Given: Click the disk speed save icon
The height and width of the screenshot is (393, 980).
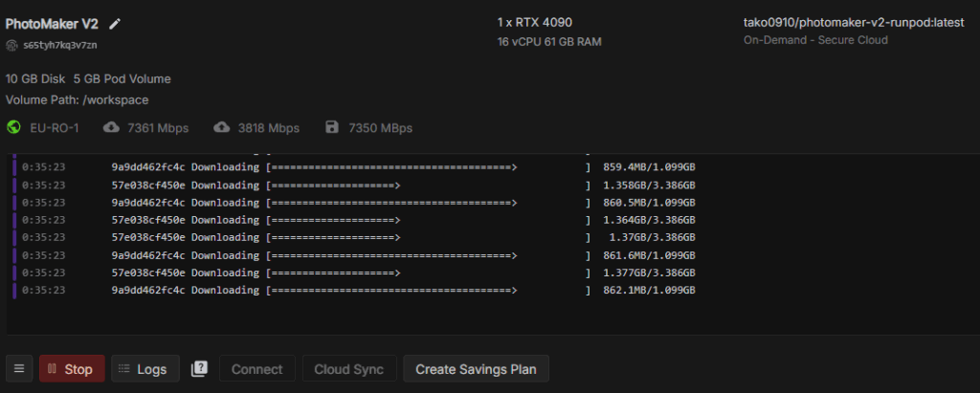Looking at the screenshot, I should coord(332,127).
